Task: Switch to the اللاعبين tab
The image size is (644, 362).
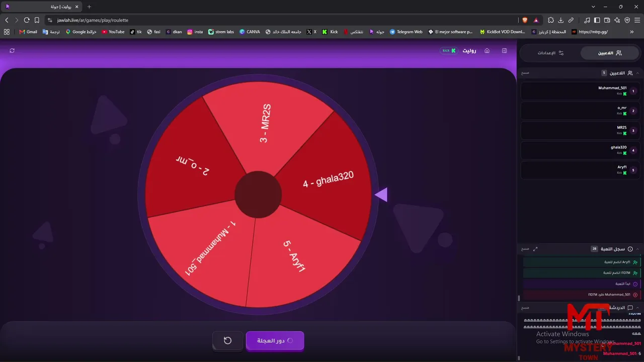Action: (609, 53)
